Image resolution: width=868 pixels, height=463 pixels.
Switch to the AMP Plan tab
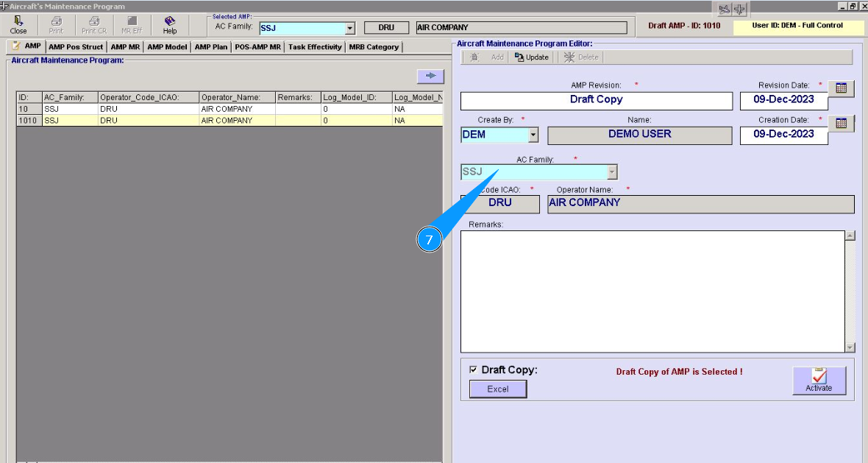point(211,47)
